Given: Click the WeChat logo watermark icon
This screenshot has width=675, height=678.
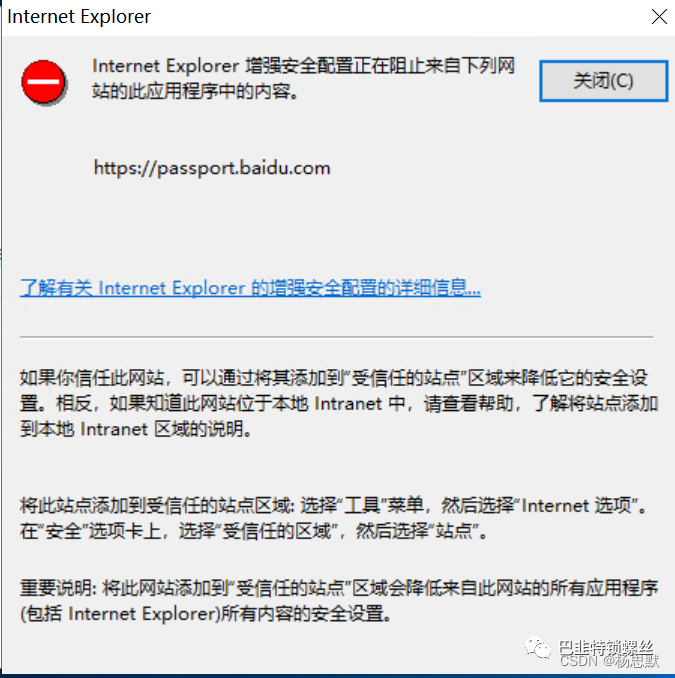Looking at the screenshot, I should pos(537,648).
